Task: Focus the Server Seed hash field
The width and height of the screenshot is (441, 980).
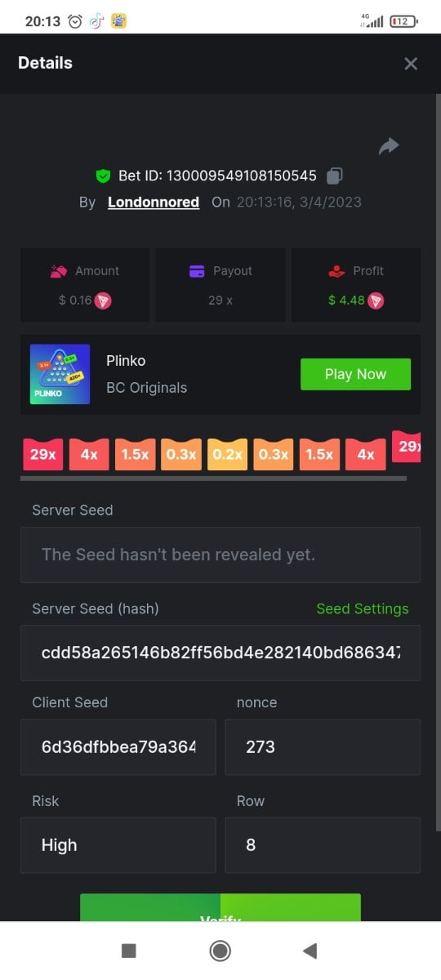Action: [x=220, y=653]
